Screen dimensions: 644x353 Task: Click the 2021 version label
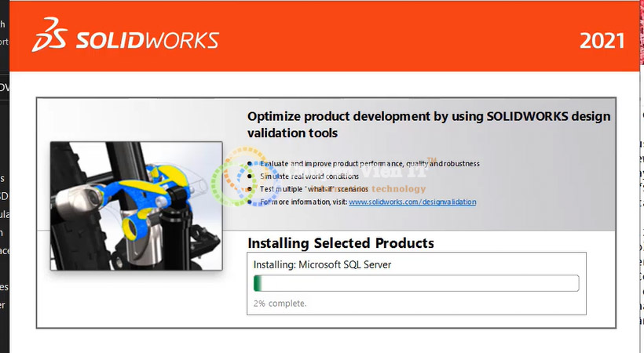tap(602, 41)
